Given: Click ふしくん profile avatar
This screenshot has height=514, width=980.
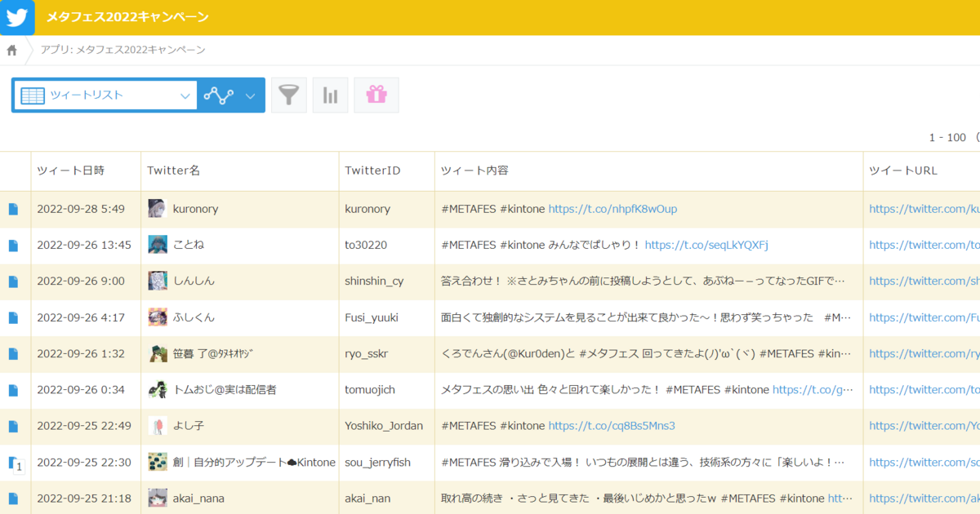Looking at the screenshot, I should [158, 317].
